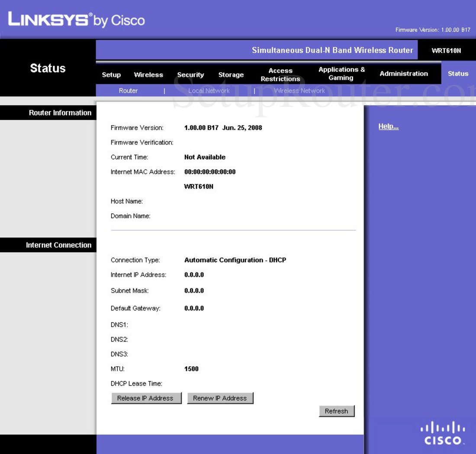Click the Cisco logo at bottom right
This screenshot has width=476, height=454.
coord(443,433)
